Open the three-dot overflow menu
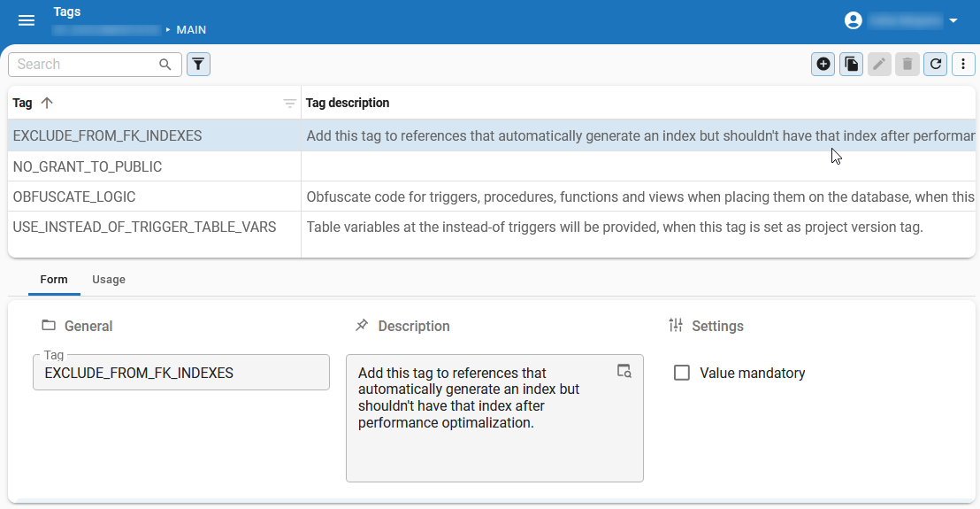 coord(963,64)
